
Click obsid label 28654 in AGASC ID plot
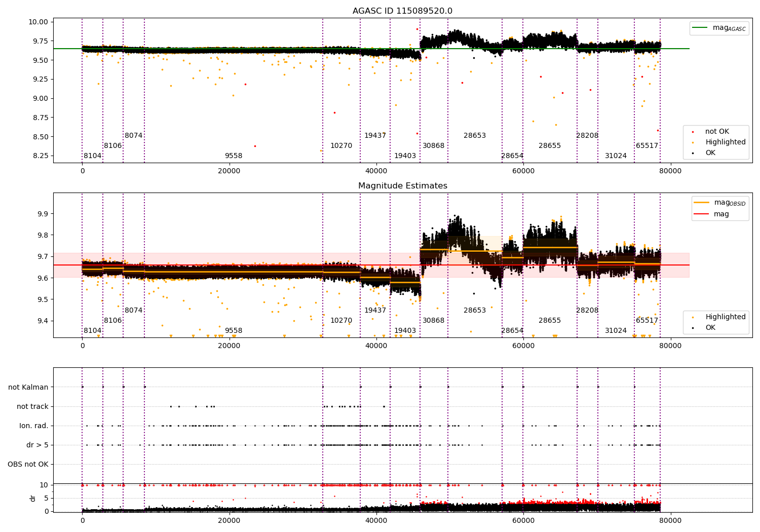[x=512, y=156]
